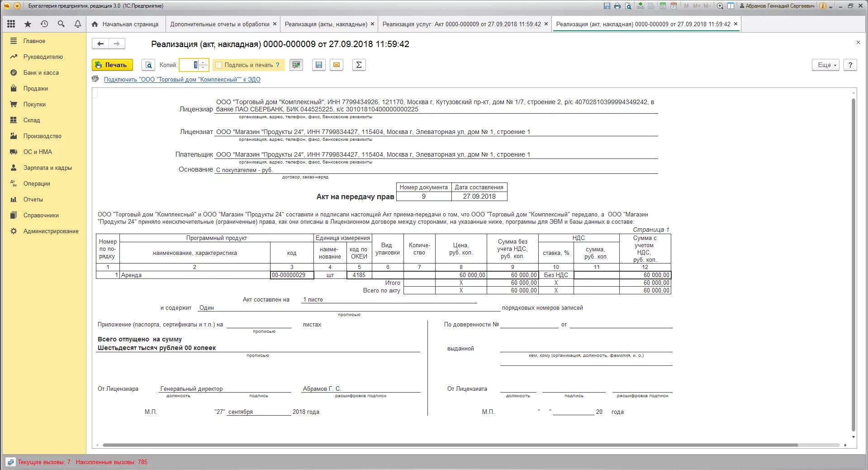Screen dimensions: 868x470
Task: Click the zoom icon in title bar
Action: pos(720,6)
